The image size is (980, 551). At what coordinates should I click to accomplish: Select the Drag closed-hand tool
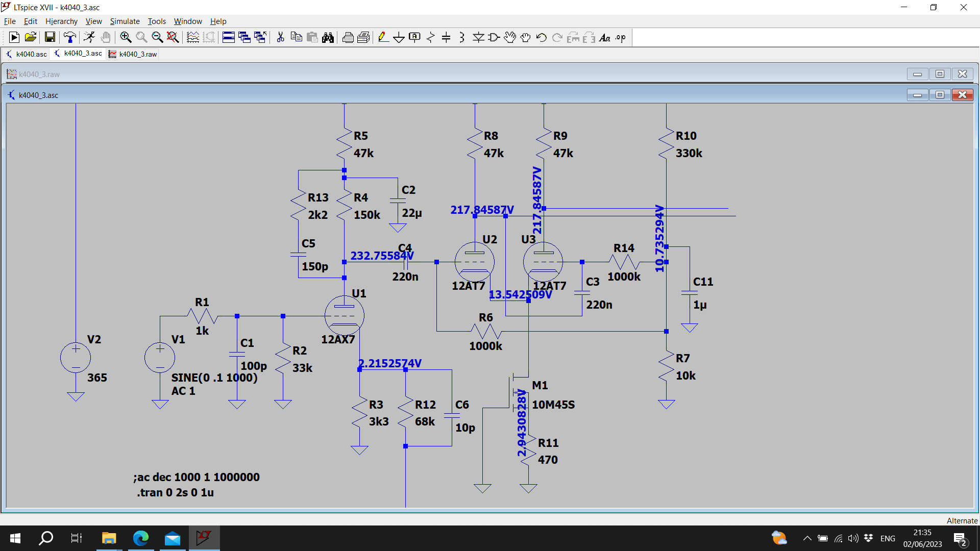pyautogui.click(x=526, y=37)
